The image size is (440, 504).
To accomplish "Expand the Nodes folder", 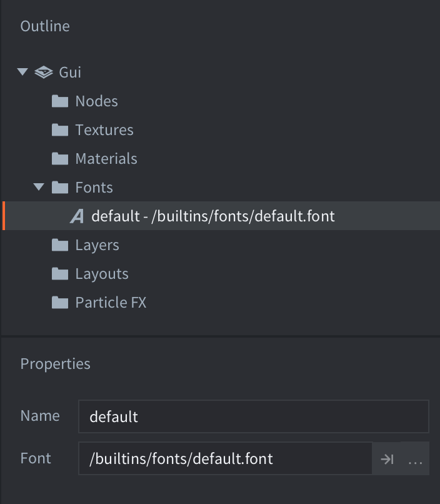I will (39, 101).
